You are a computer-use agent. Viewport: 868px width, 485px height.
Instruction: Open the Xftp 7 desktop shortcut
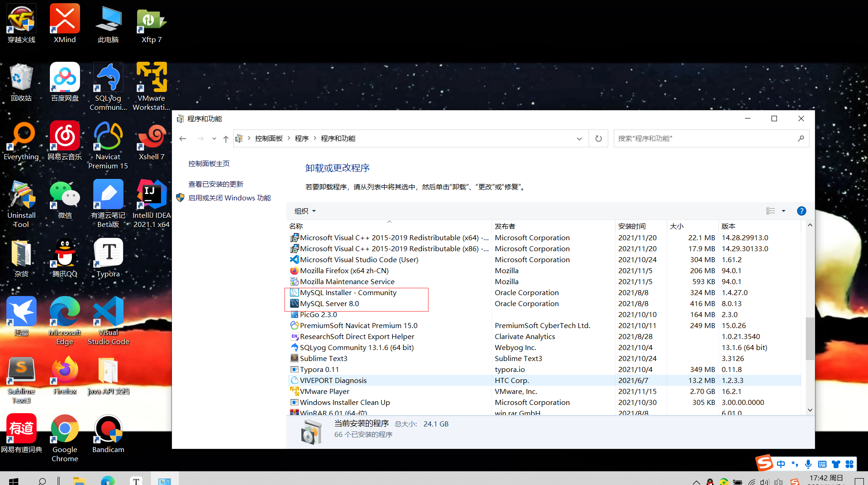tap(151, 24)
